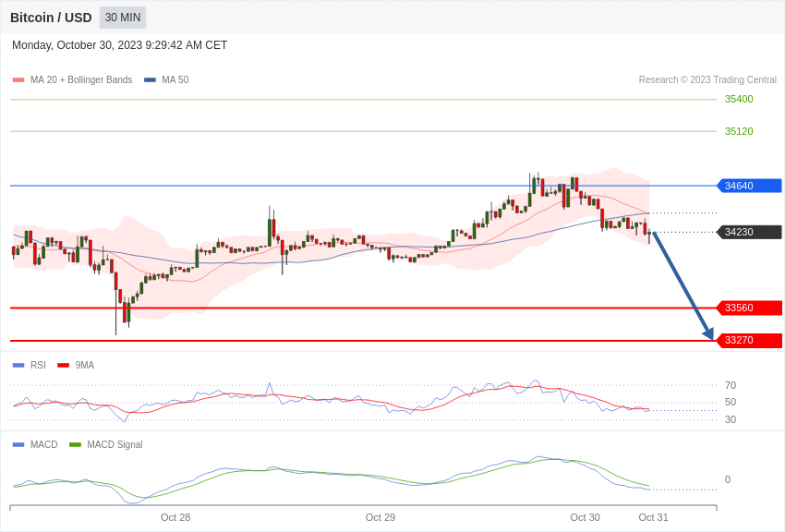Click Research © 2023 Trading Central text
The image size is (785, 532).
tap(707, 79)
